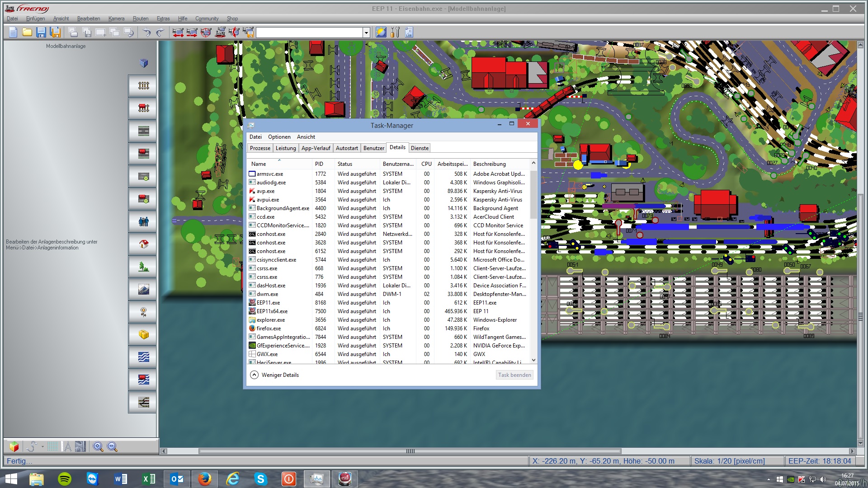
Task: Open Spotify from the Windows taskbar
Action: pyautogui.click(x=65, y=479)
